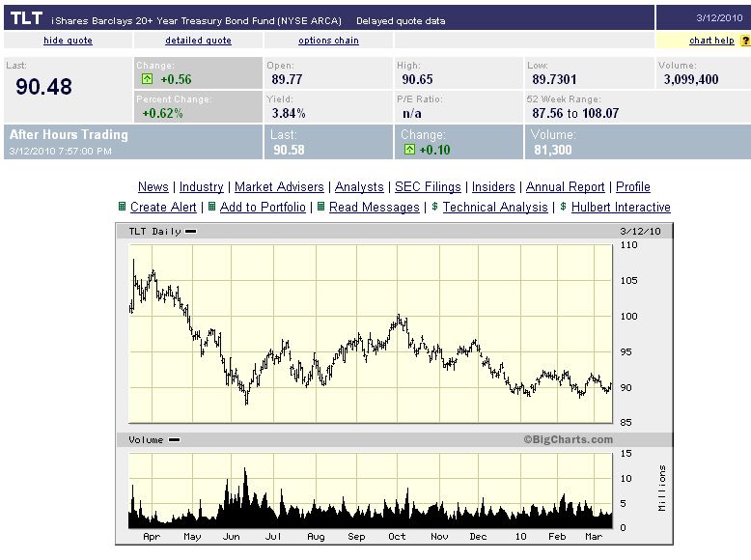The width and height of the screenshot is (751, 560).
Task: Click the green icon before Create Alert
Action: pyautogui.click(x=123, y=207)
